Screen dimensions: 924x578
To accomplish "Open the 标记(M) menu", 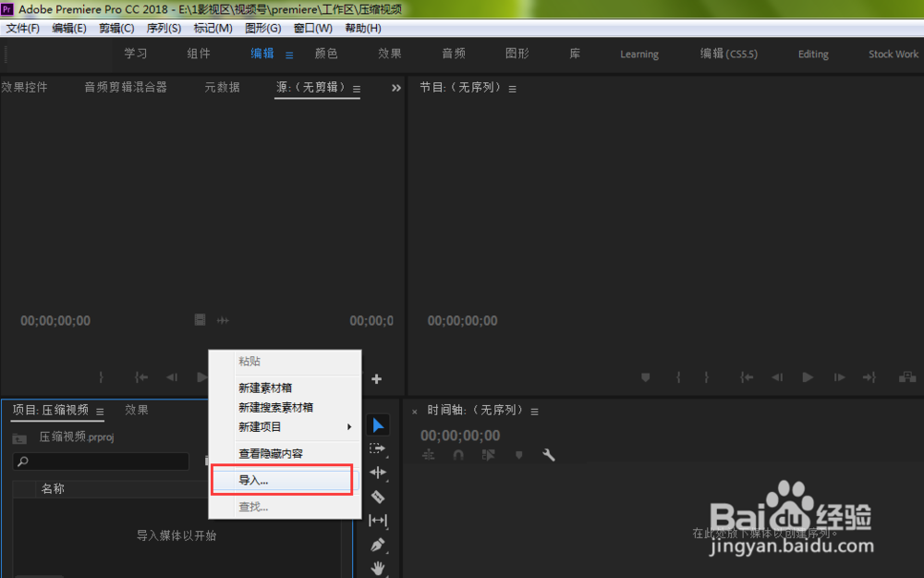I will pos(213,29).
